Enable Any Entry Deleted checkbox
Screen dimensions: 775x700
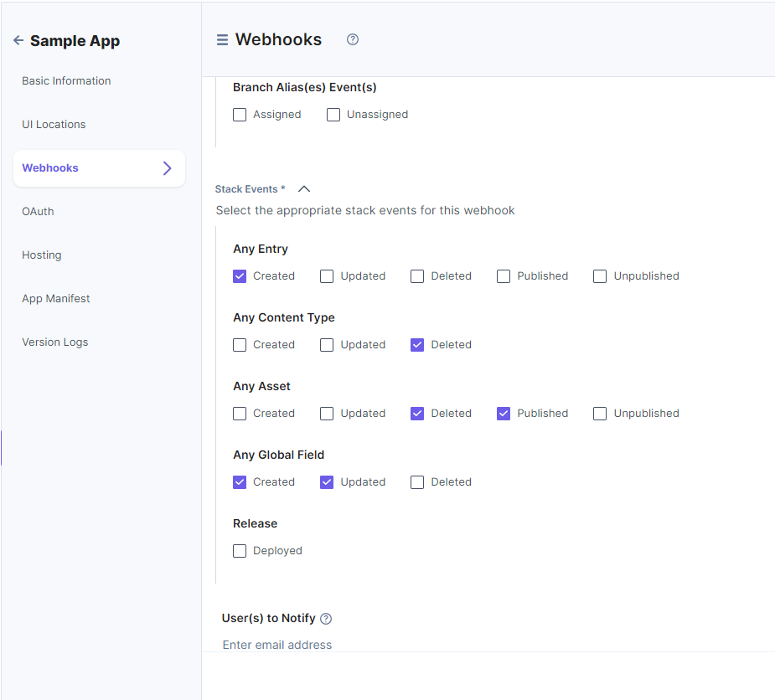(x=417, y=276)
